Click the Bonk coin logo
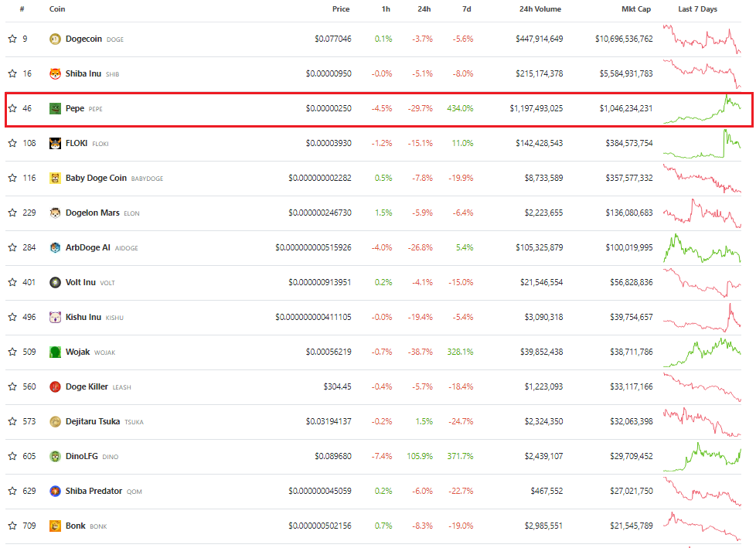Screen dimensions: 756x548 pyautogui.click(x=56, y=526)
